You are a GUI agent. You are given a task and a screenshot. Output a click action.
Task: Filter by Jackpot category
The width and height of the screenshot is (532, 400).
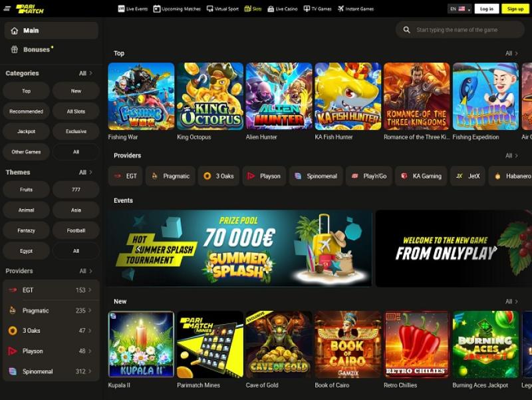pos(27,131)
